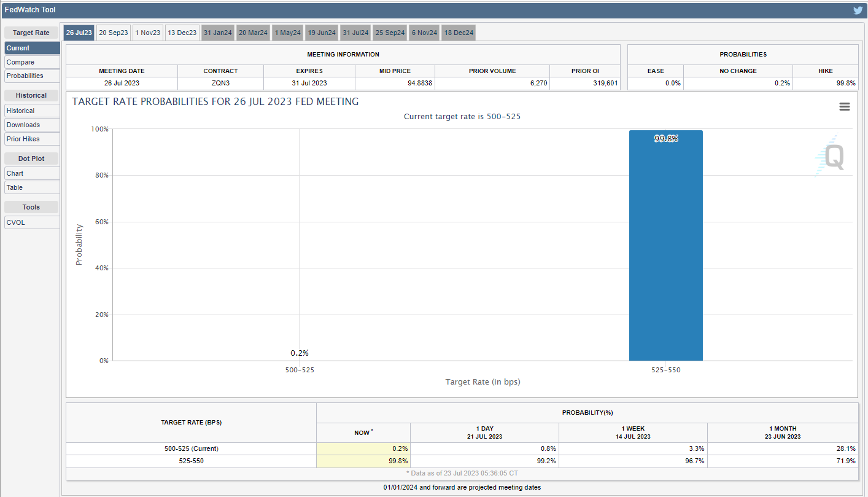This screenshot has width=868, height=497.
Task: Switch to the 19 Jun24 tab
Action: (322, 33)
